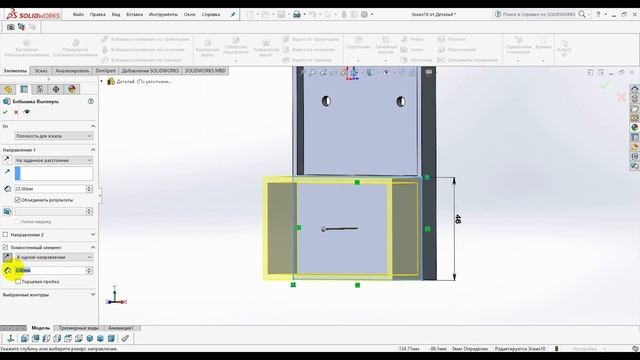Open the Вставка menu
Viewport: 640px width, 360px height.
[134, 14]
